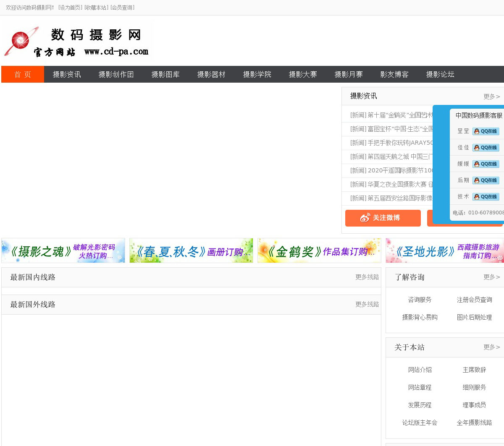The height and width of the screenshot is (446, 504).
Task: Expand 更多 in 摄影资讯 panel
Action: pyautogui.click(x=491, y=97)
